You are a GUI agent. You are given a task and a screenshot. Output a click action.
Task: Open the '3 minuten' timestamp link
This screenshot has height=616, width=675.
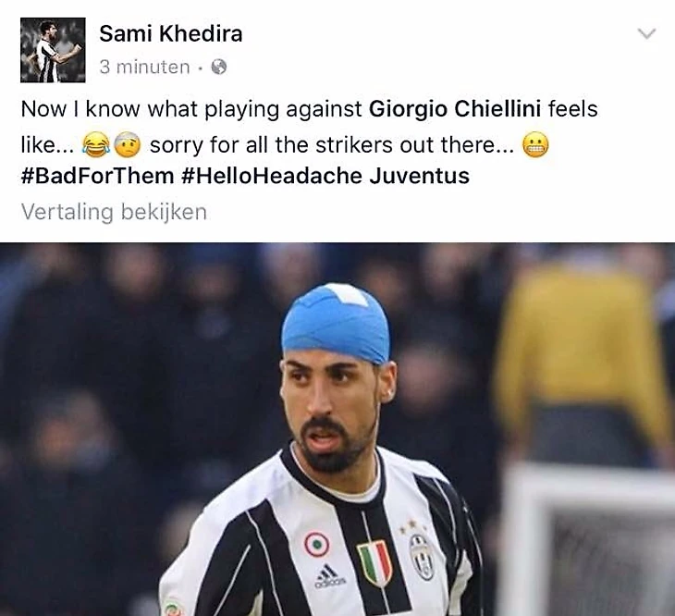144,68
